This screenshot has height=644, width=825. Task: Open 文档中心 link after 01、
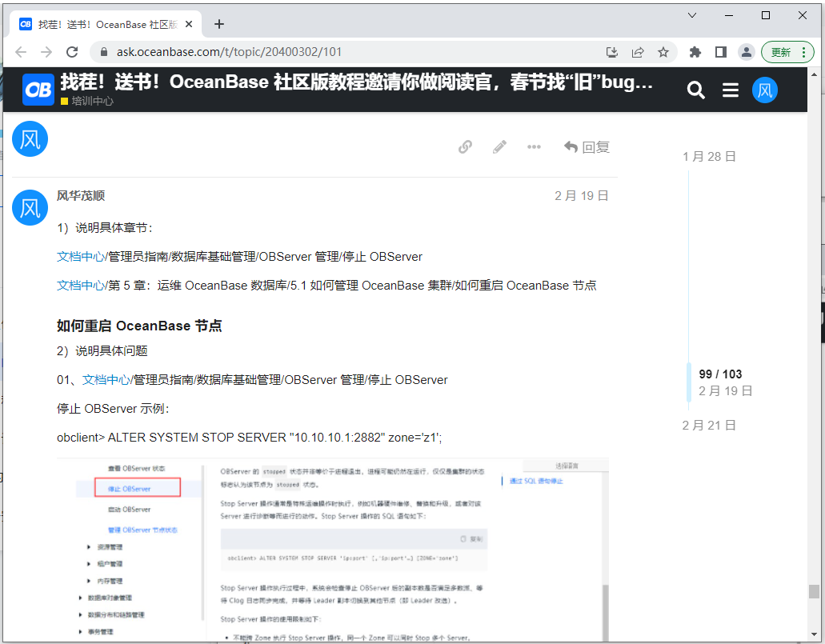[106, 380]
